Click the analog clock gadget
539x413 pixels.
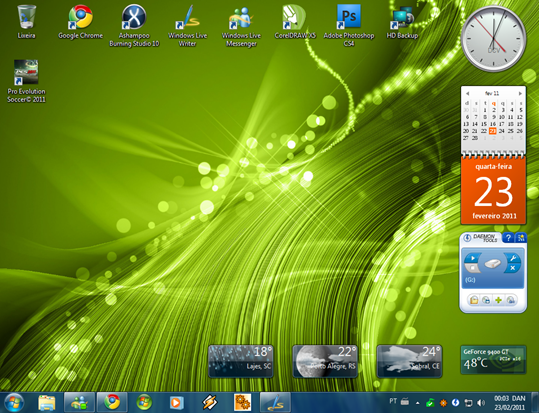click(493, 38)
